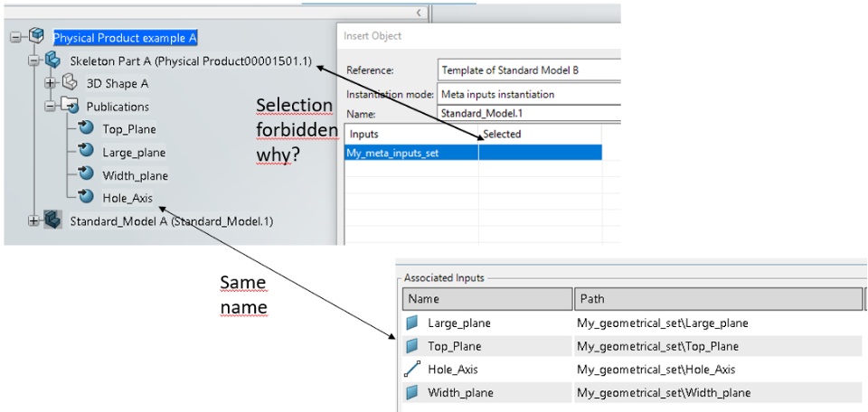Expand the 3D Shape A node
Viewport: 868px width, 412px height.
point(51,83)
